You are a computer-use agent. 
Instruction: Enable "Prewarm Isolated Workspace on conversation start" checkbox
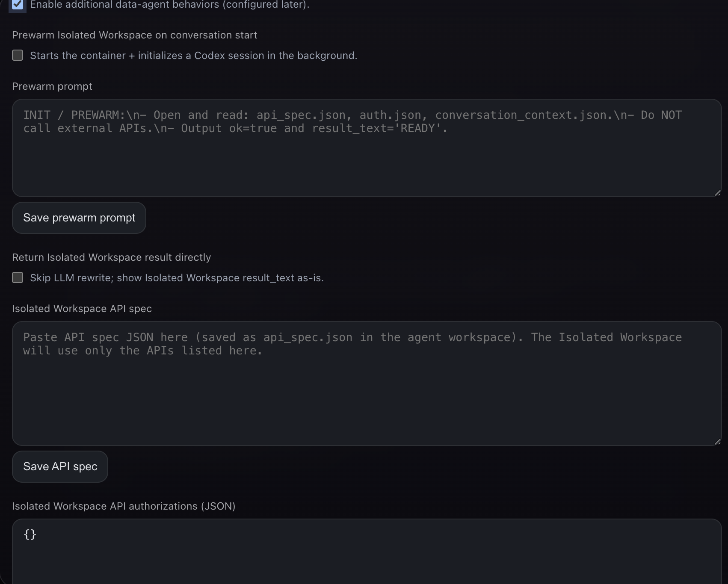[x=18, y=55]
